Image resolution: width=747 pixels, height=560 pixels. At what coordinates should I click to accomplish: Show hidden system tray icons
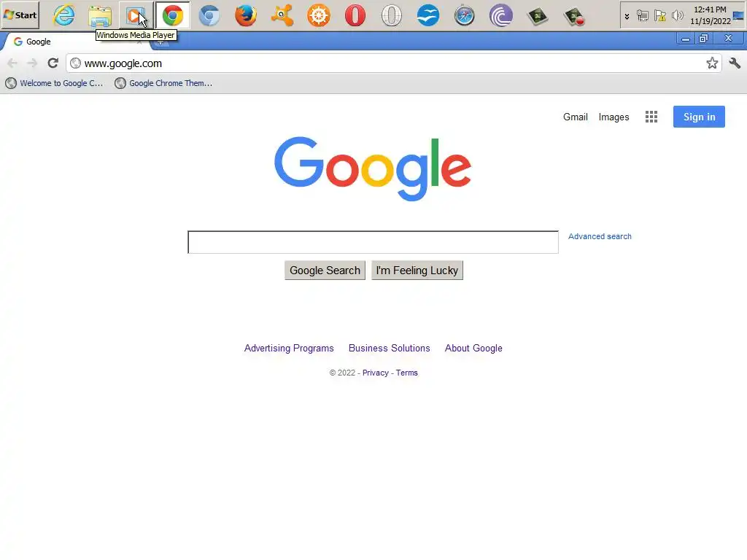pyautogui.click(x=627, y=16)
